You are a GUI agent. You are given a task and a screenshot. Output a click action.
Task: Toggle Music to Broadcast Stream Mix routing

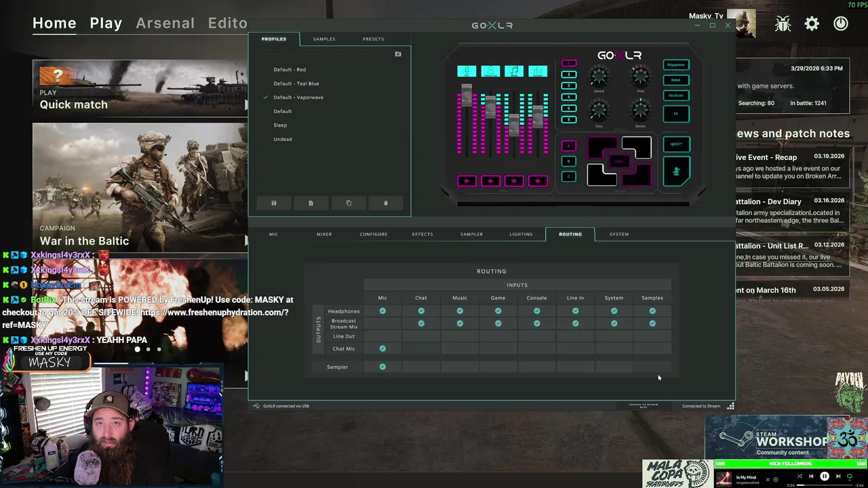coord(460,323)
